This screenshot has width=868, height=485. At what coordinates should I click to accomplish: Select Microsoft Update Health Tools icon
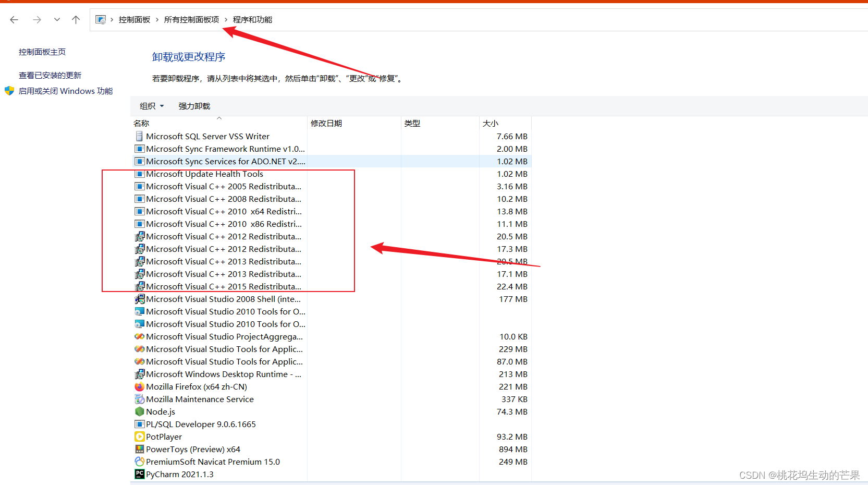(x=139, y=174)
